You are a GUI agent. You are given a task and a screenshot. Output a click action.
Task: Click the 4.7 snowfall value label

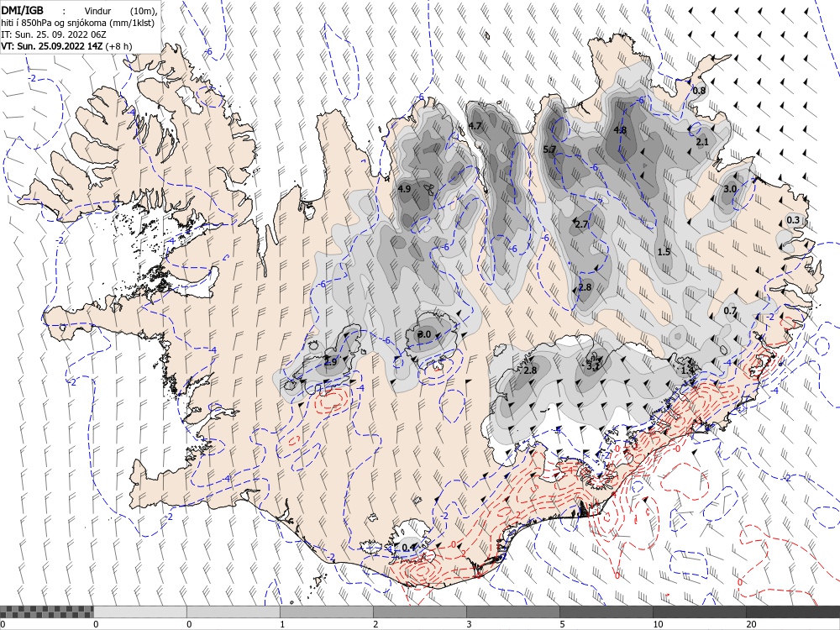click(475, 126)
